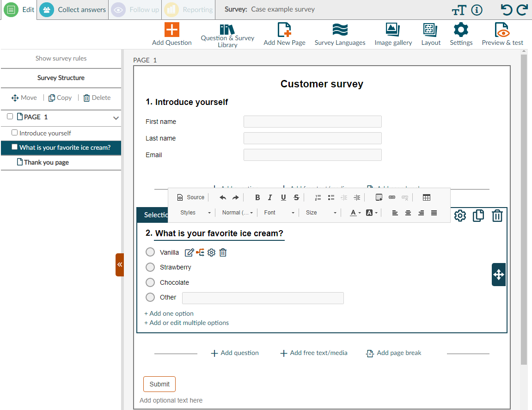Open branching options for the Vanilla answer
This screenshot has height=410, width=532.
tap(200, 252)
